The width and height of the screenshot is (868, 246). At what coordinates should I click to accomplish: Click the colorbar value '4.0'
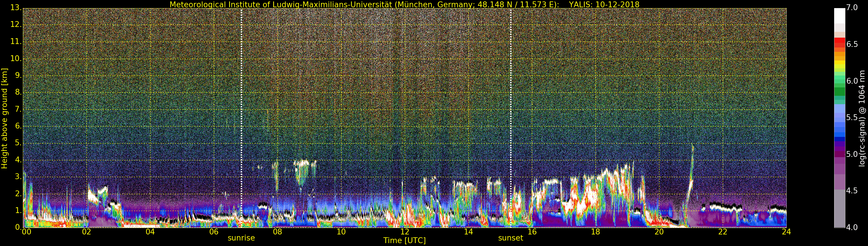pyautogui.click(x=852, y=227)
